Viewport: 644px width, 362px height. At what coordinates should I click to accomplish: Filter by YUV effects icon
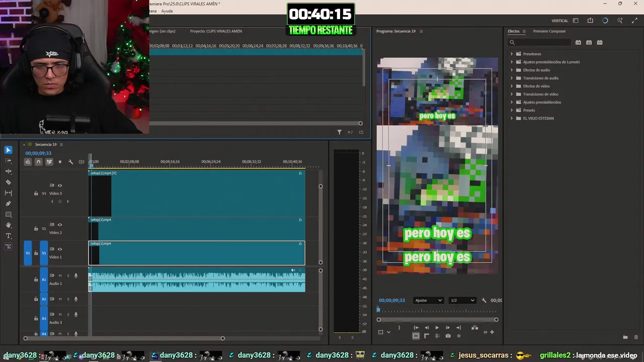point(600,42)
